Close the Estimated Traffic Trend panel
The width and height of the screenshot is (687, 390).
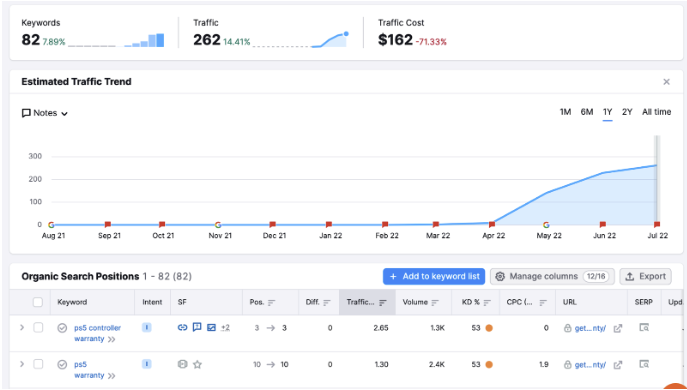point(666,82)
